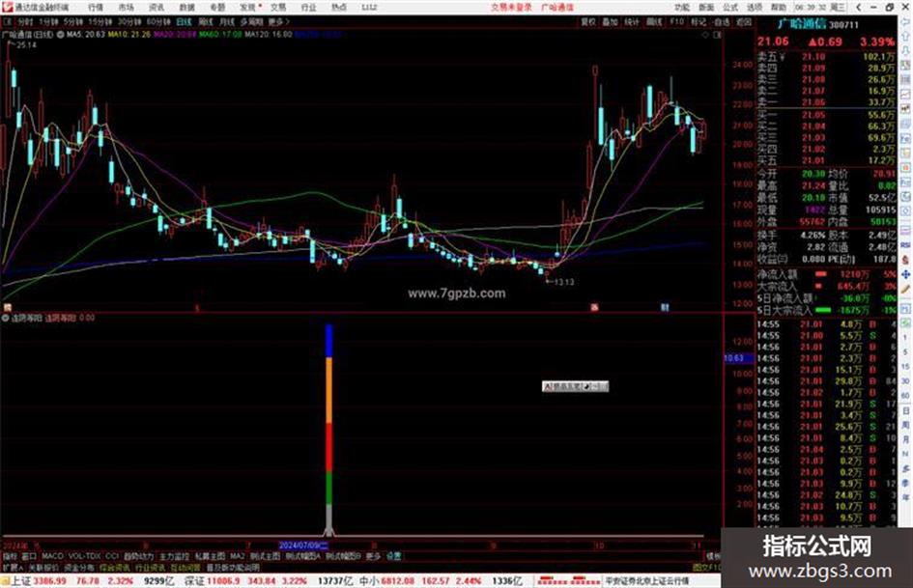Click the 标记 mark button
The width and height of the screenshot is (913, 588).
coord(699,21)
